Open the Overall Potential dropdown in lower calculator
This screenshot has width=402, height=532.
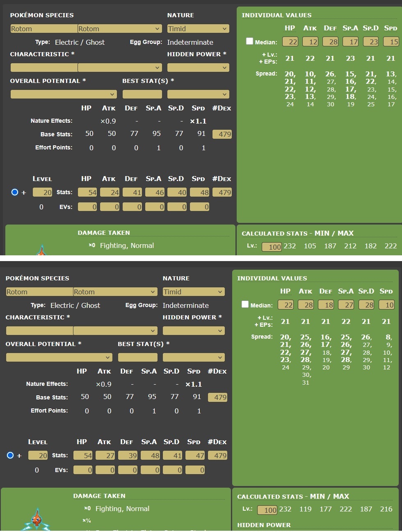[59, 358]
